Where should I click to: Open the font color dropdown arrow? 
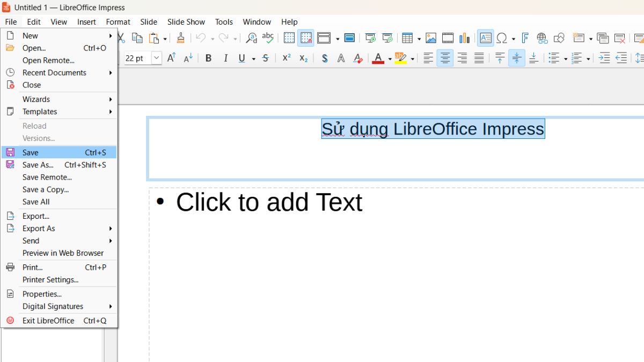390,58
